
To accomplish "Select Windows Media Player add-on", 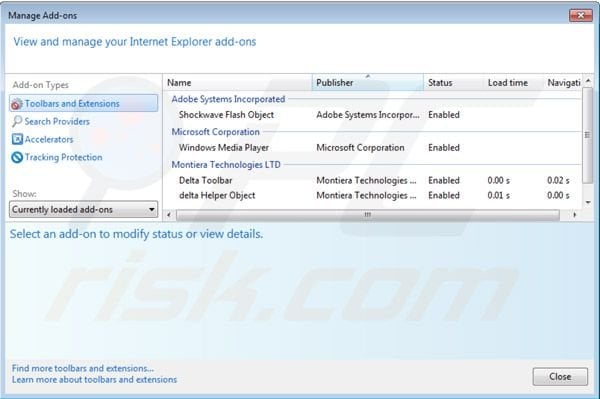I will 223,148.
